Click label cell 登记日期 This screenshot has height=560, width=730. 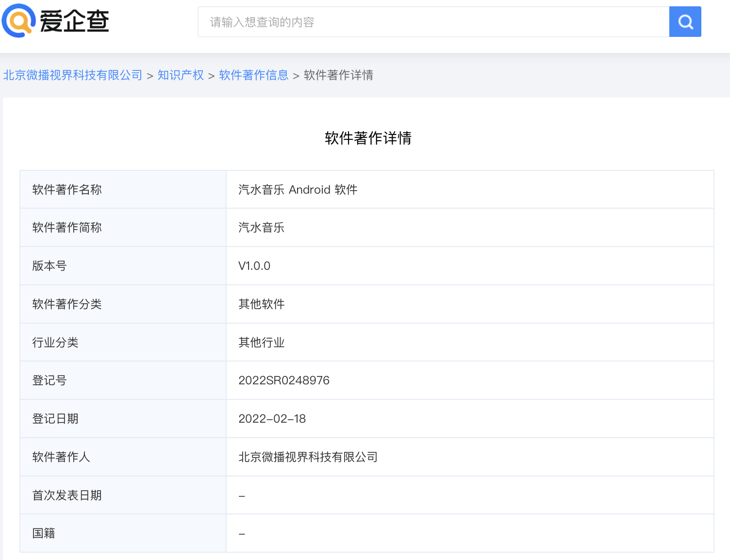click(x=123, y=419)
